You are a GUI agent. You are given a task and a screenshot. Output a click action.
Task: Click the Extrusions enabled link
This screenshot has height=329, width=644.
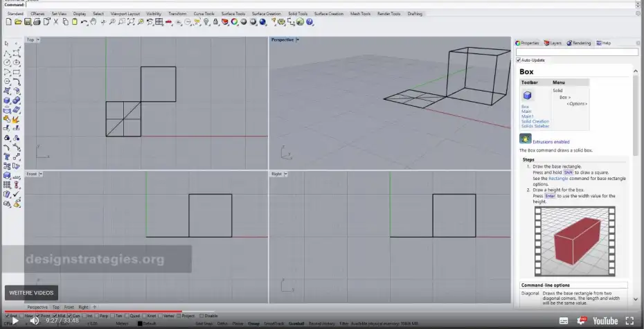(x=551, y=142)
